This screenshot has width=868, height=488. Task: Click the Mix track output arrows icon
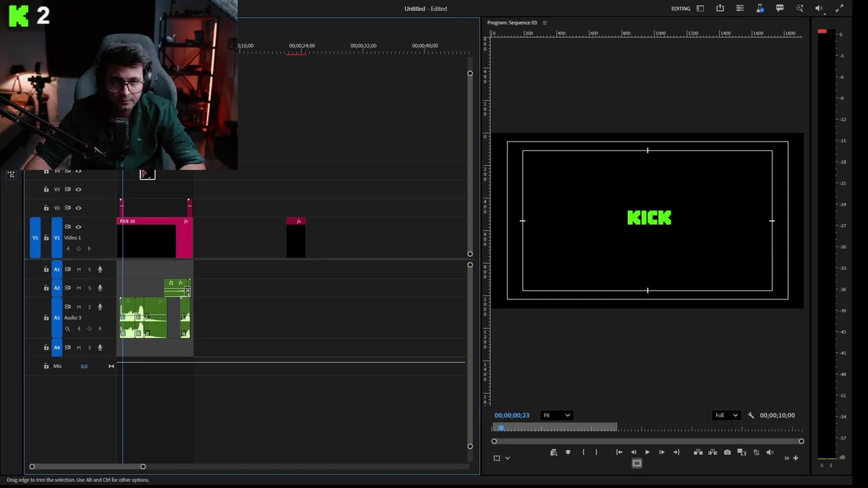pyautogui.click(x=111, y=367)
